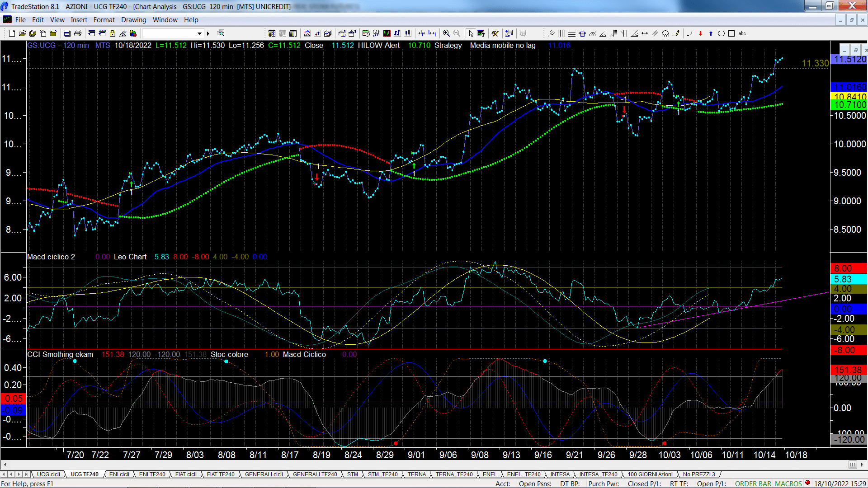Switch to the UCG cicli tab
This screenshot has width=868, height=488.
pyautogui.click(x=48, y=474)
